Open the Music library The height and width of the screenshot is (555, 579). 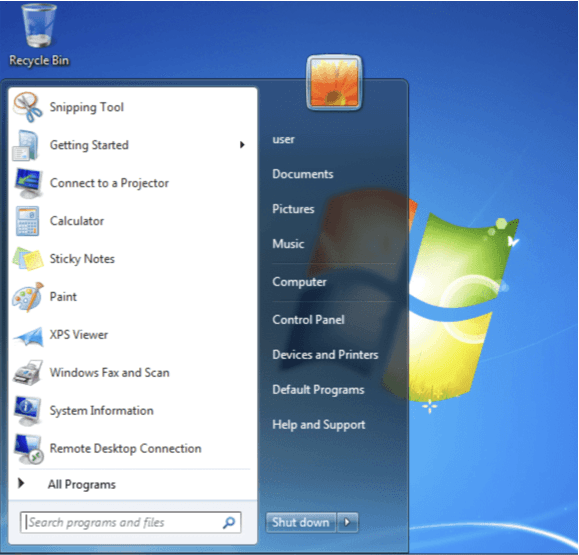point(288,244)
